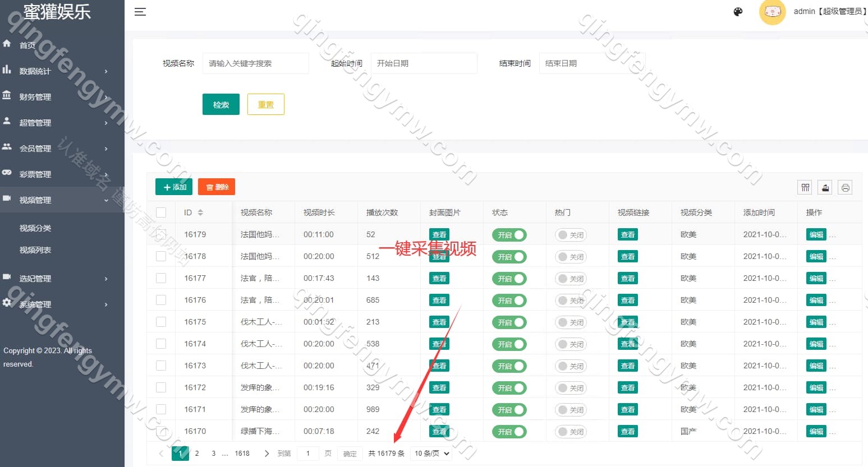Go to next page arrow in pagination
Screen dimensions: 868x467
[x=267, y=454]
